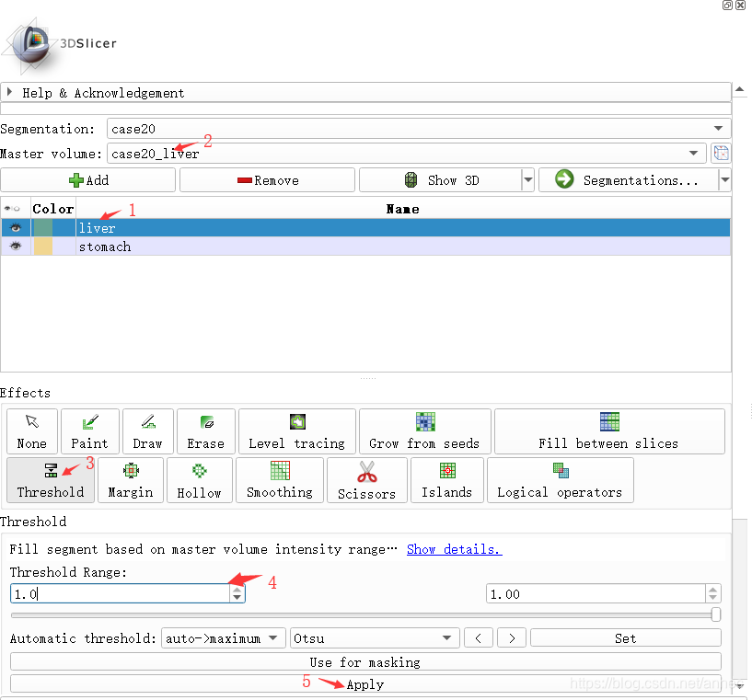Open the Segmentation case20 dropdown
The image size is (752, 700).
click(x=419, y=129)
